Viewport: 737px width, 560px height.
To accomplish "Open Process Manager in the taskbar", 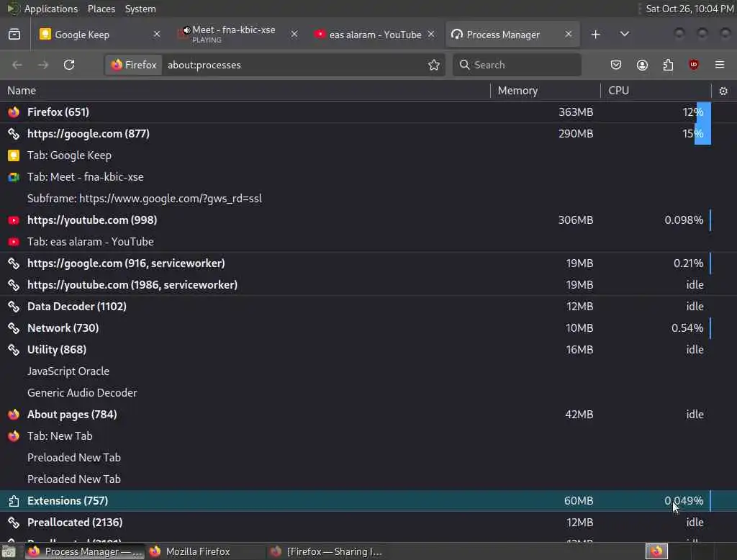I will coord(85,551).
